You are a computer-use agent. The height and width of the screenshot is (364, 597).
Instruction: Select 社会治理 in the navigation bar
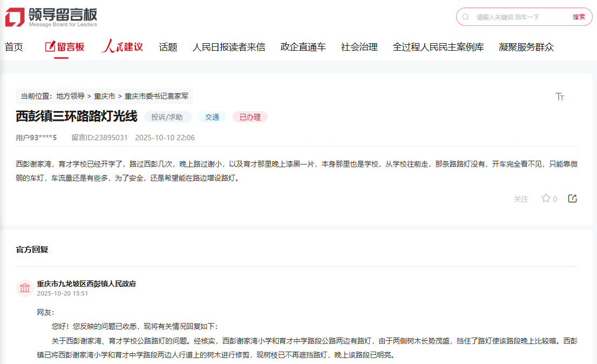[359, 47]
